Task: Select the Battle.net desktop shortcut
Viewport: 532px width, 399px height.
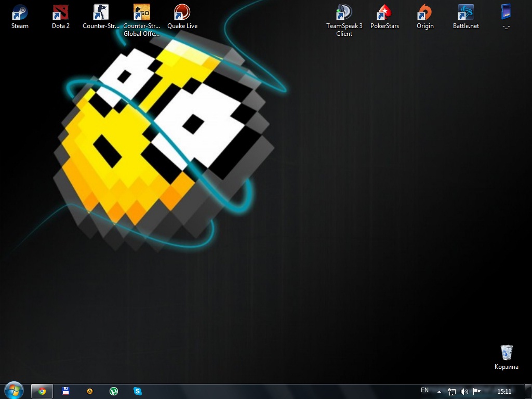Action: click(465, 12)
